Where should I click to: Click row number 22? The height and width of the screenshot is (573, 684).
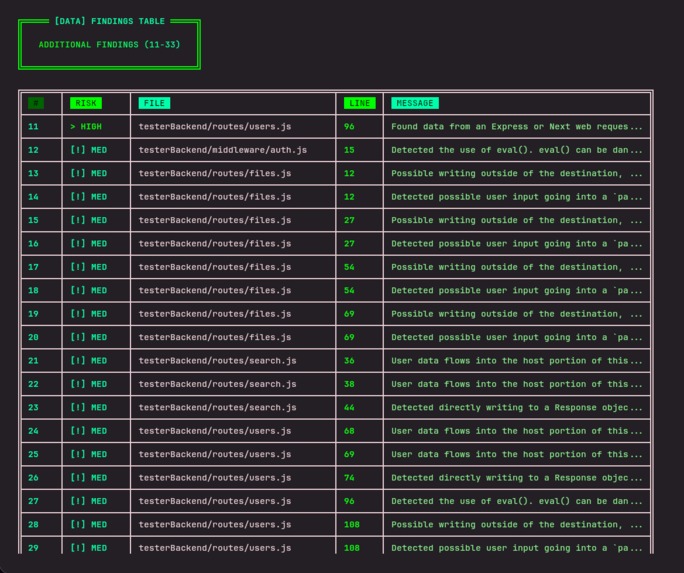click(33, 384)
